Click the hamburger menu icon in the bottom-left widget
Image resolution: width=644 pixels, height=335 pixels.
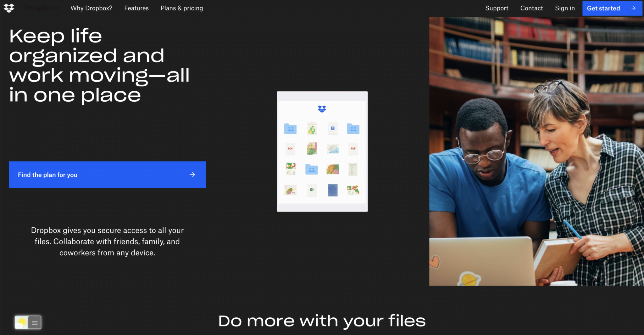point(35,322)
